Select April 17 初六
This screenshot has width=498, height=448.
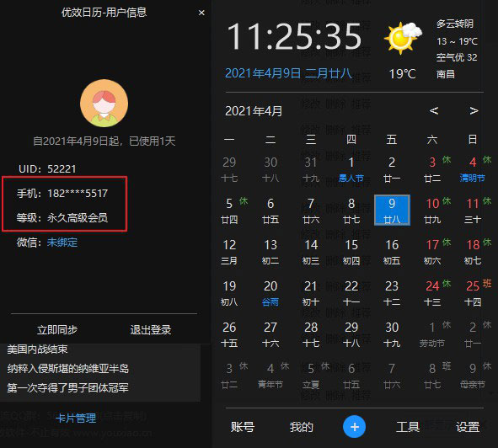432,252
